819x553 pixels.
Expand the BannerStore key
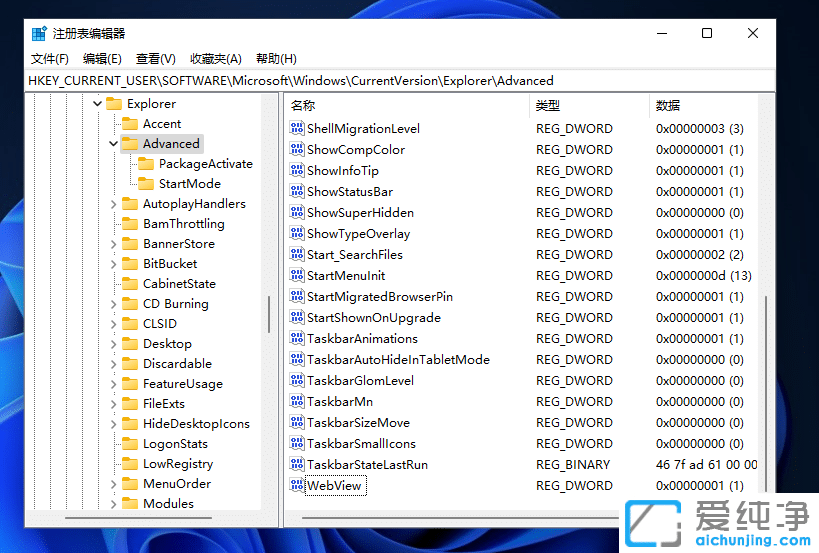tap(113, 243)
